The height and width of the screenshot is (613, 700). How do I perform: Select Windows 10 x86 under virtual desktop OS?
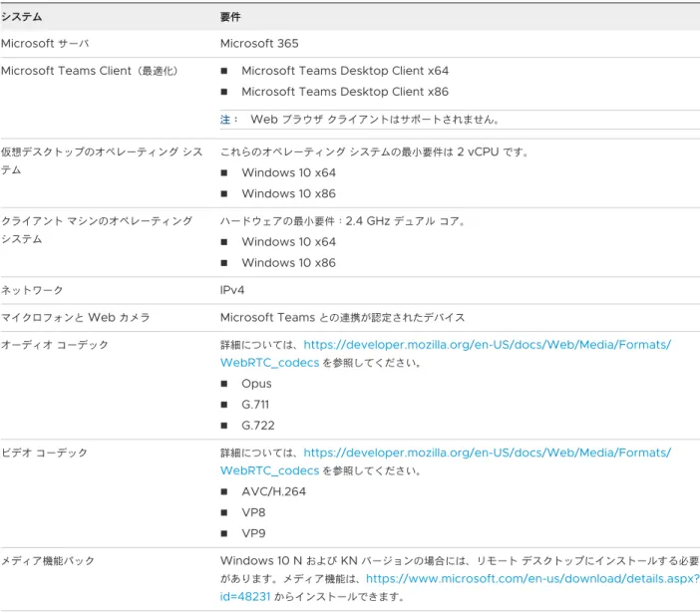(x=289, y=193)
